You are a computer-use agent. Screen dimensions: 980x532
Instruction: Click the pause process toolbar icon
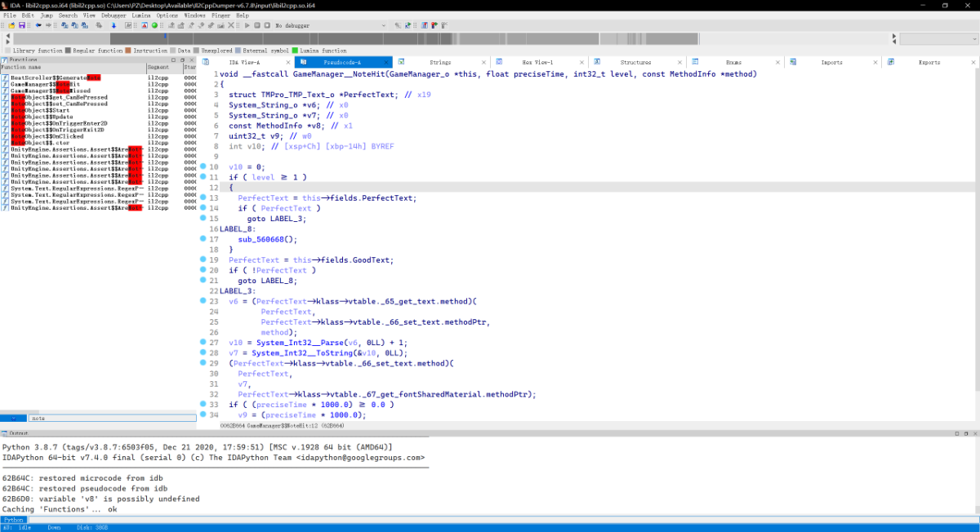pyautogui.click(x=256, y=25)
